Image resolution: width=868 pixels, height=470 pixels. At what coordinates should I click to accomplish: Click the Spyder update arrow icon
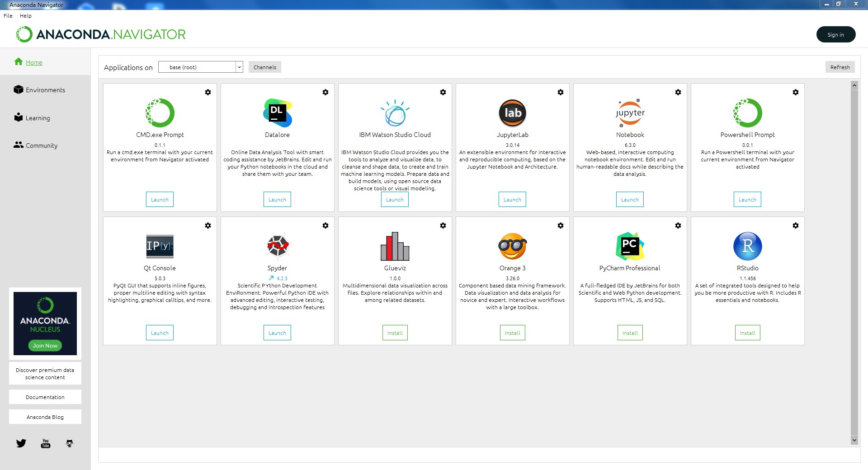pos(271,278)
